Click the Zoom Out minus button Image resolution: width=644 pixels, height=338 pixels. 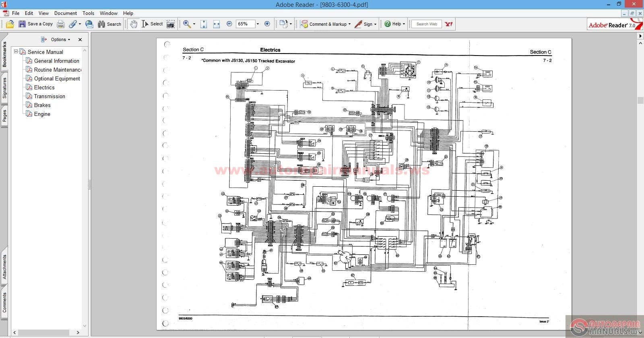click(x=229, y=24)
